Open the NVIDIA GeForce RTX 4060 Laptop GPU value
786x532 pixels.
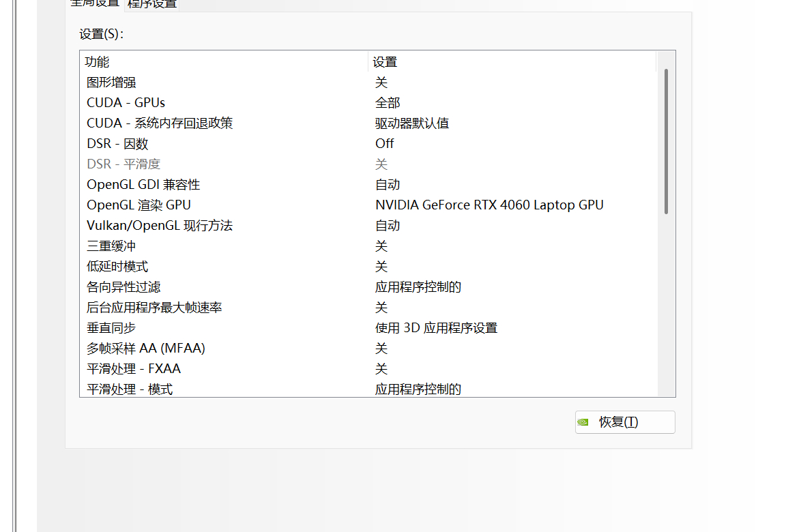(x=489, y=205)
